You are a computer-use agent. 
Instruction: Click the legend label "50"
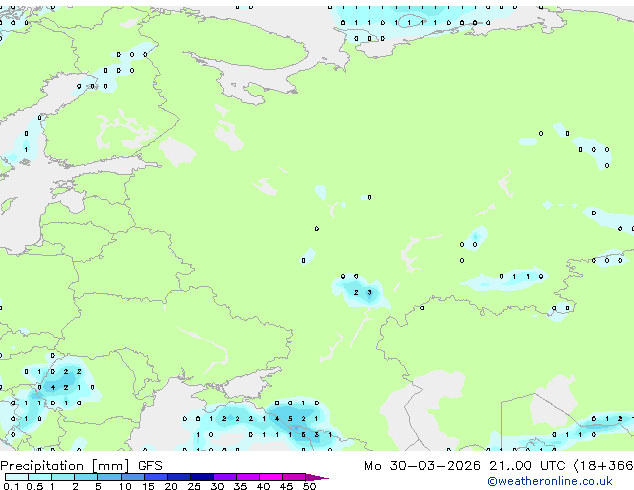[x=310, y=486]
